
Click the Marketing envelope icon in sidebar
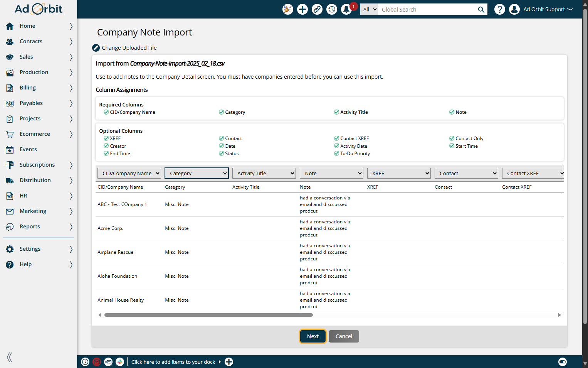(x=10, y=211)
